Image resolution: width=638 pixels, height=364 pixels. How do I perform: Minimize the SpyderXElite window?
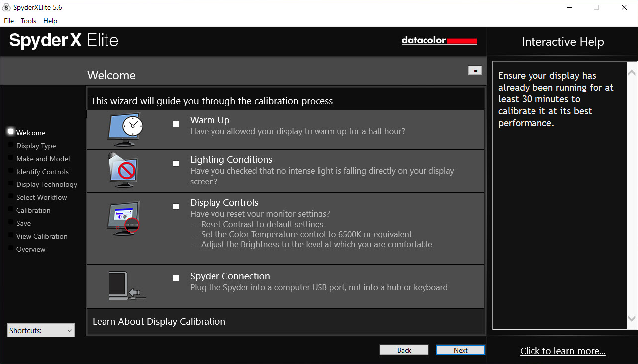point(569,7)
